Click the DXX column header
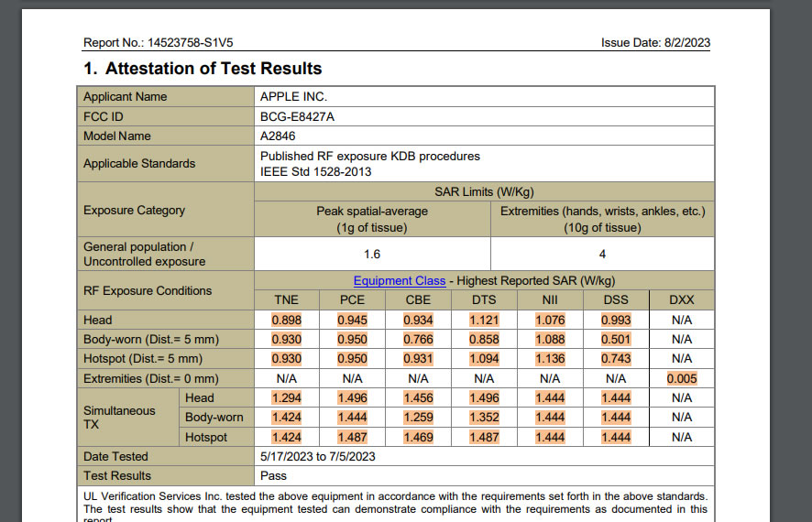812x522 pixels. [681, 300]
